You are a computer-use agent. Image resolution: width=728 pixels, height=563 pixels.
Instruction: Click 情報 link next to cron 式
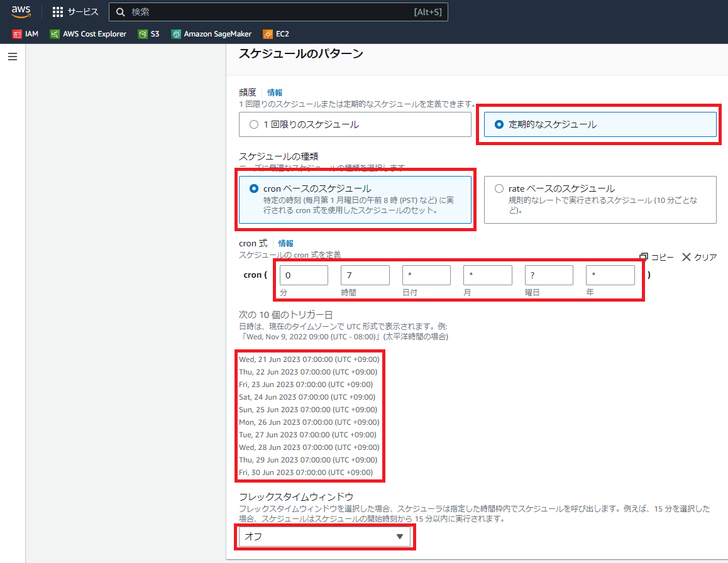(286, 243)
